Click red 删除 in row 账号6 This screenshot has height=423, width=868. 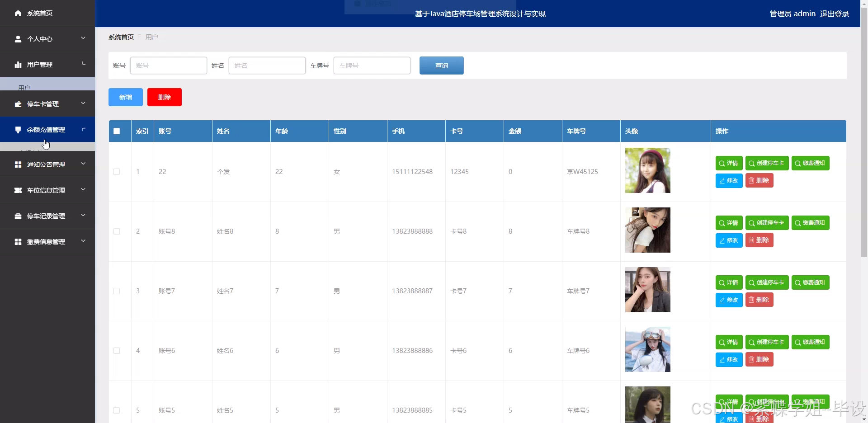click(x=759, y=359)
